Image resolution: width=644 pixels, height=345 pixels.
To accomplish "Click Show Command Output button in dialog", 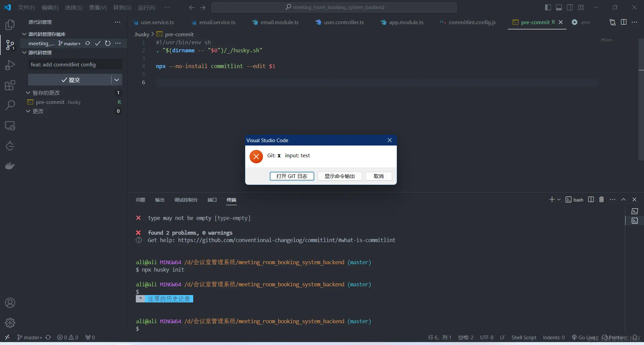I will click(x=340, y=176).
